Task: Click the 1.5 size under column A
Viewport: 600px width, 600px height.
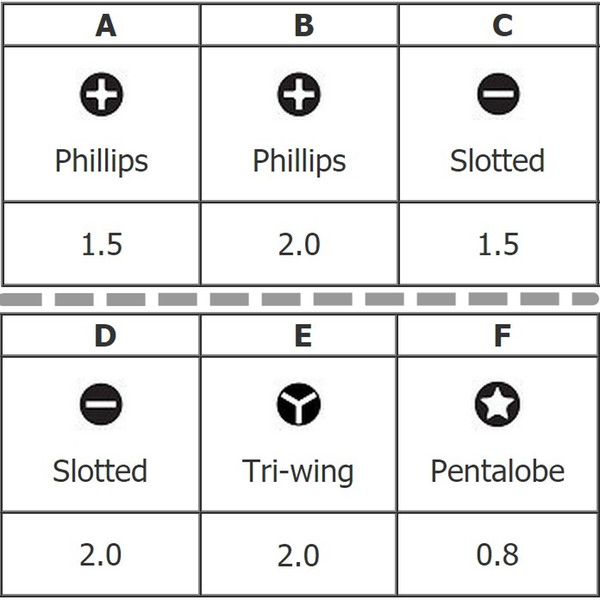Action: click(102, 245)
